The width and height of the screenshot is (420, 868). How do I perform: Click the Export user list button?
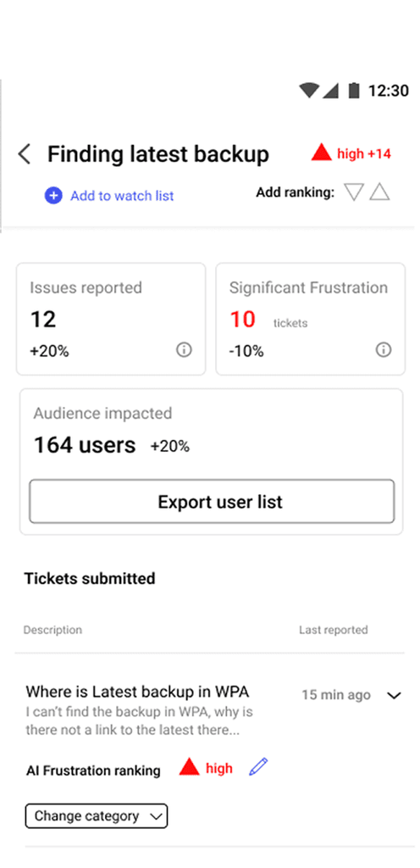point(212,502)
